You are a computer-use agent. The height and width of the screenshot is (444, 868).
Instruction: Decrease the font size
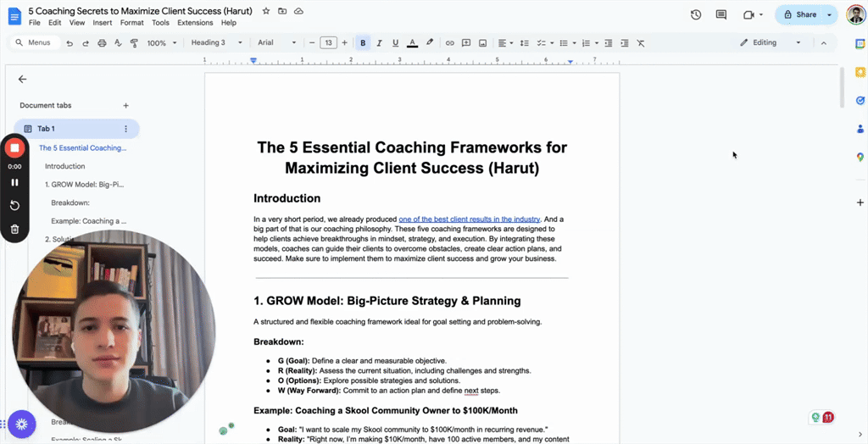(312, 42)
